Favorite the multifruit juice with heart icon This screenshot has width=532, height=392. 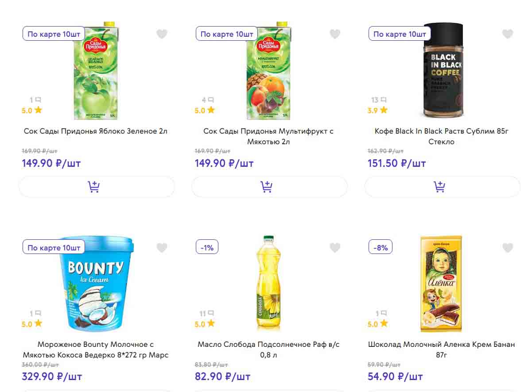click(335, 34)
